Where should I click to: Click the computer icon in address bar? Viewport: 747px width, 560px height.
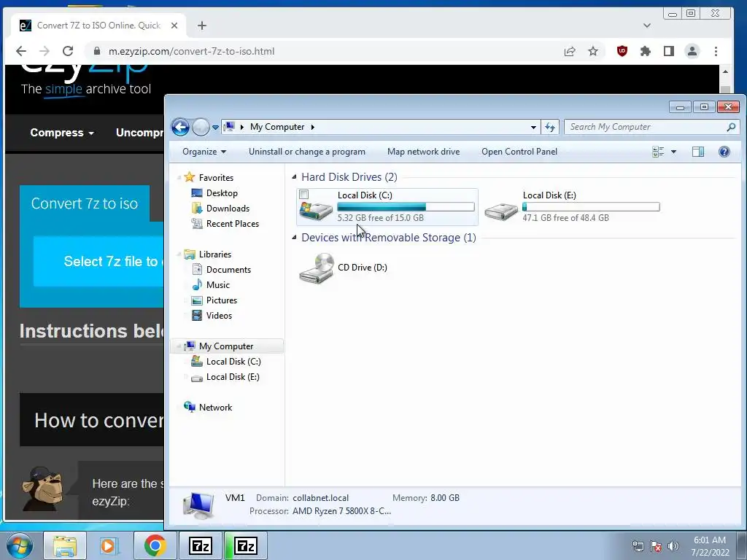(x=229, y=127)
